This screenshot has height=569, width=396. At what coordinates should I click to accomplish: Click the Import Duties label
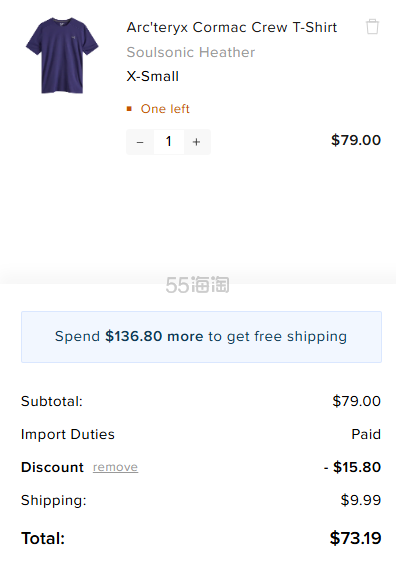[68, 434]
